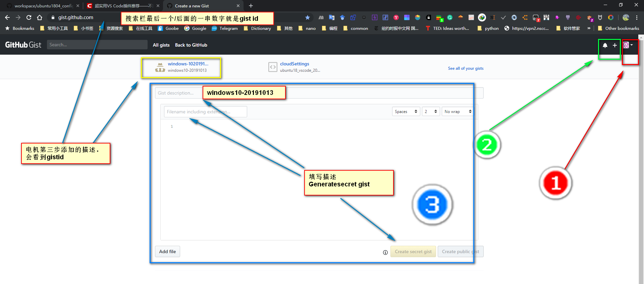644x284 pixels.
Task: Reload the page
Action: (x=29, y=17)
